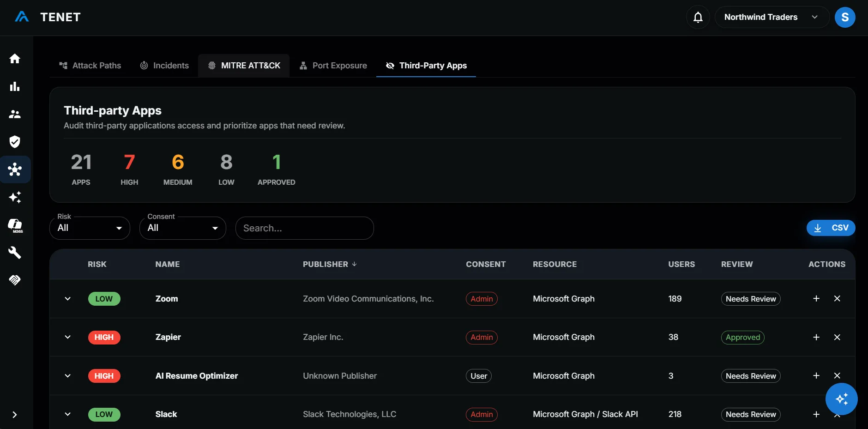Click the X action for Zapier

click(x=837, y=337)
